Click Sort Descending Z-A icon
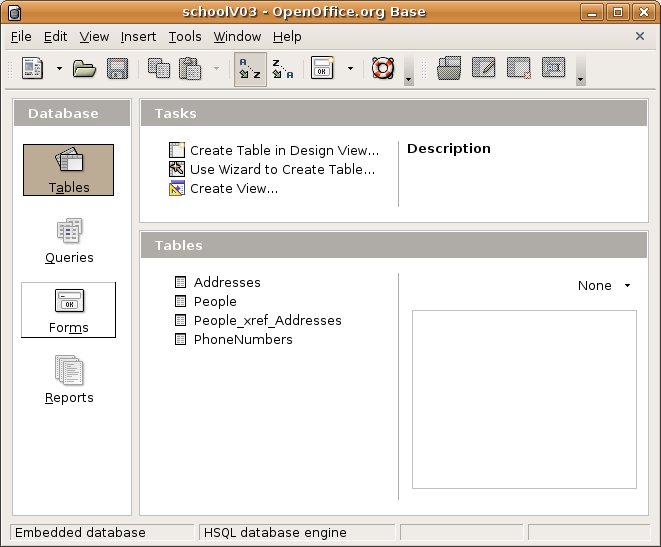 [x=283, y=68]
